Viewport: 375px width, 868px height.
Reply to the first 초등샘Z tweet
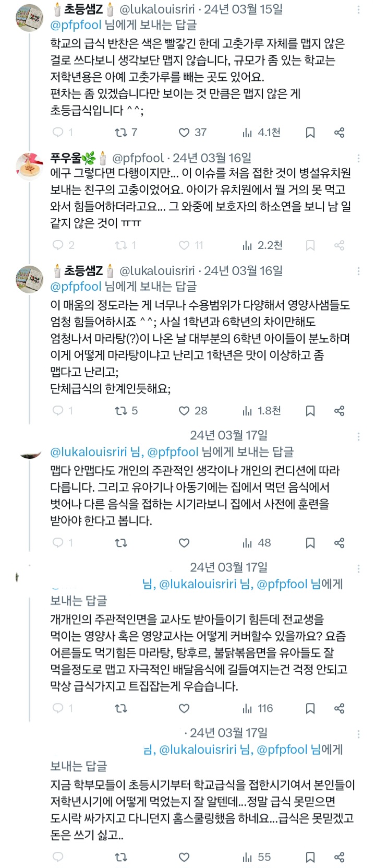[58, 133]
